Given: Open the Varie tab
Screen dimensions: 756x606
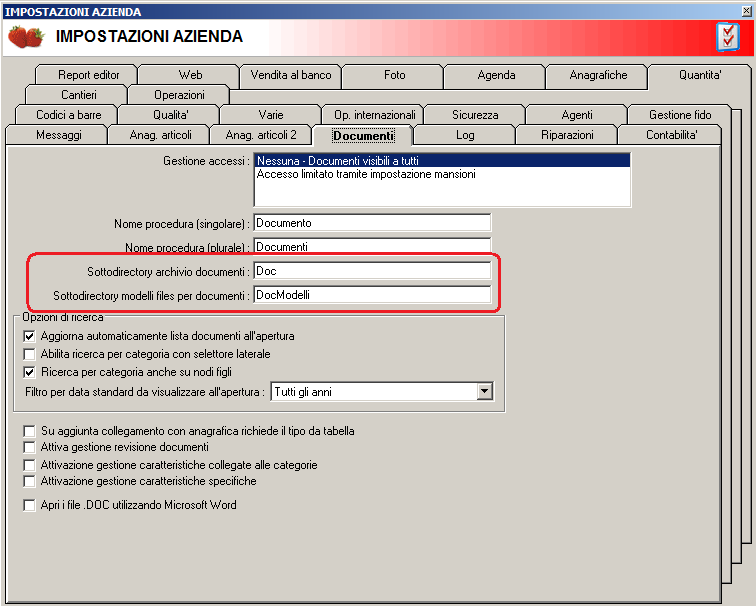Looking at the screenshot, I should pos(270,115).
